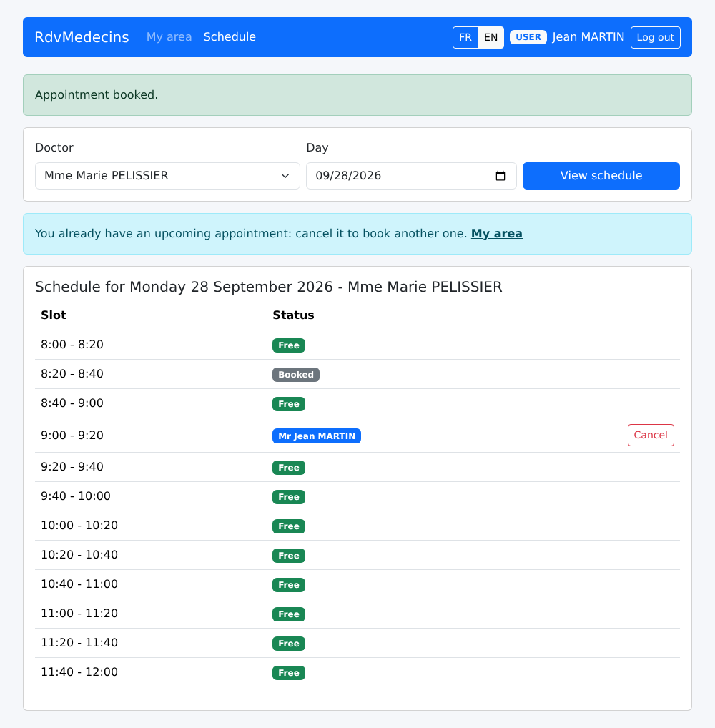Go to My area in the navbar
This screenshot has height=728, width=715.
pyautogui.click(x=169, y=37)
